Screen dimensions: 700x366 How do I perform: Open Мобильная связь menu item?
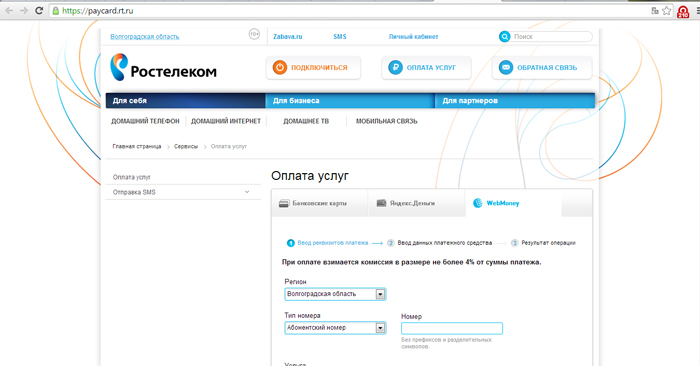tap(387, 121)
